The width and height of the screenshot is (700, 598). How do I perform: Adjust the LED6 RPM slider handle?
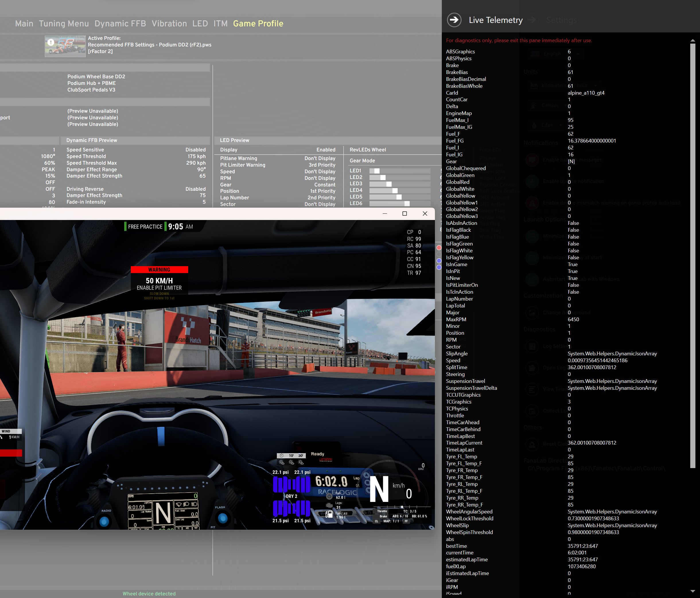tap(407, 204)
